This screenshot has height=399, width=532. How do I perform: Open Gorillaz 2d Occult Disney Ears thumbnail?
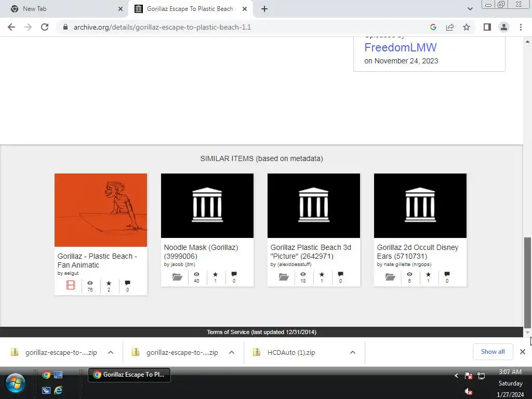[x=420, y=206]
